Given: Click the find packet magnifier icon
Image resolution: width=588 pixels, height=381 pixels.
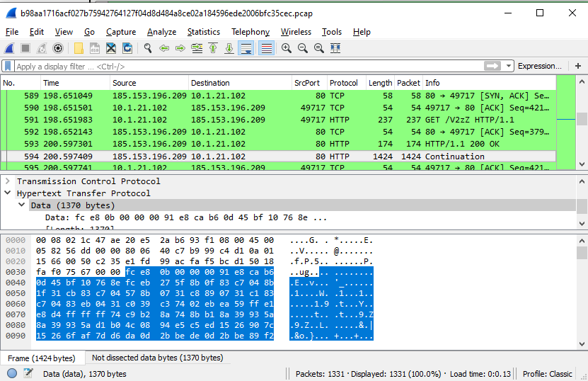Looking at the screenshot, I should [x=148, y=48].
